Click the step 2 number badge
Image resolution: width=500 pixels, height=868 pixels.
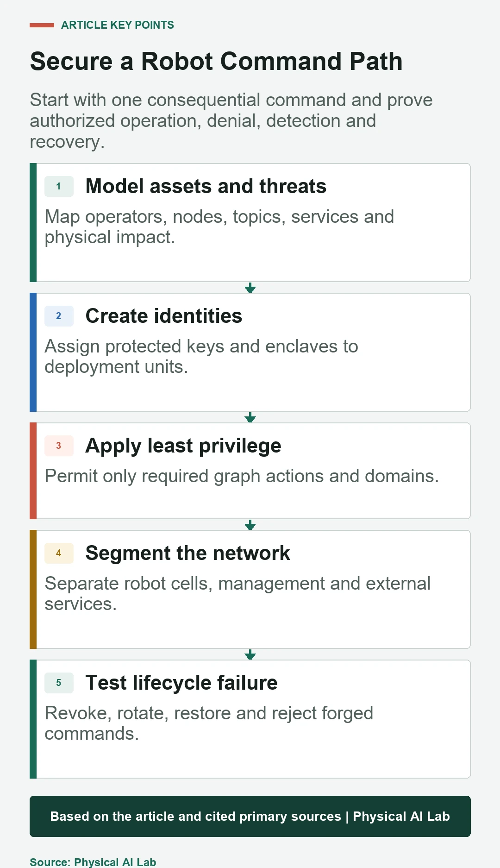pyautogui.click(x=59, y=316)
